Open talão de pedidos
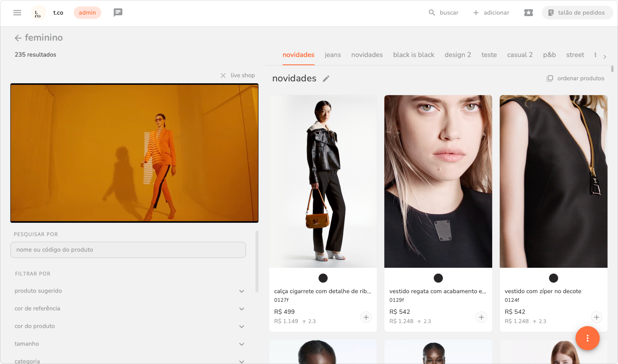The width and height of the screenshot is (618, 364). [577, 13]
